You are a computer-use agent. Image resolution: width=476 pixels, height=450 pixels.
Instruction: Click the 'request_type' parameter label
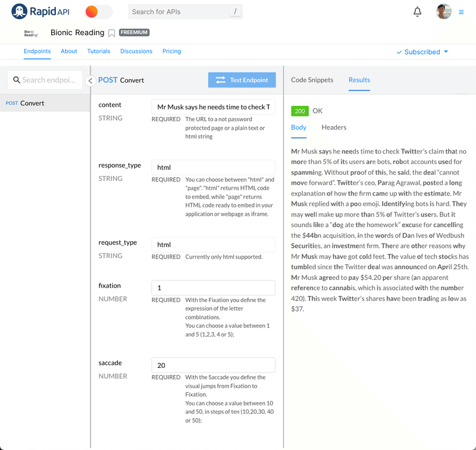coord(117,243)
